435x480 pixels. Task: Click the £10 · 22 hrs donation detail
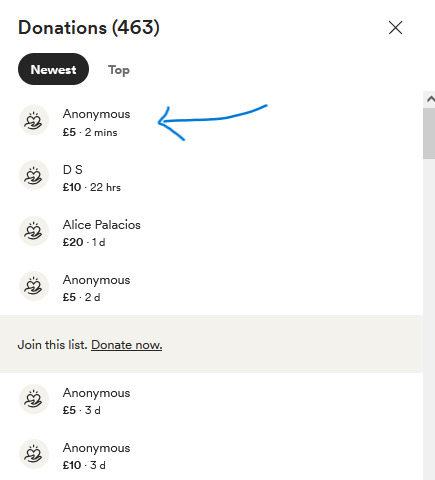pyautogui.click(x=92, y=187)
